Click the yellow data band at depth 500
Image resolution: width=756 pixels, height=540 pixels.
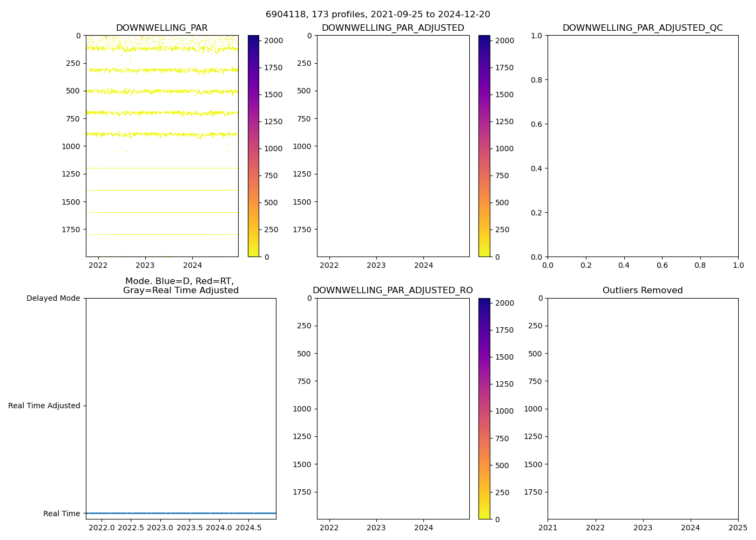click(x=161, y=92)
